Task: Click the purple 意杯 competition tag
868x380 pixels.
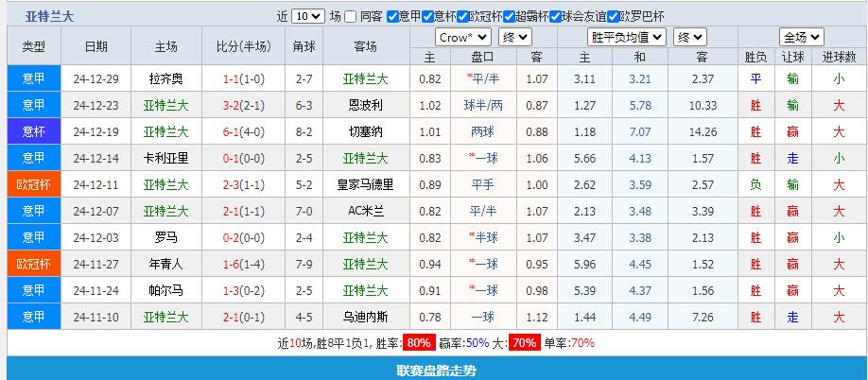Action: point(34,131)
